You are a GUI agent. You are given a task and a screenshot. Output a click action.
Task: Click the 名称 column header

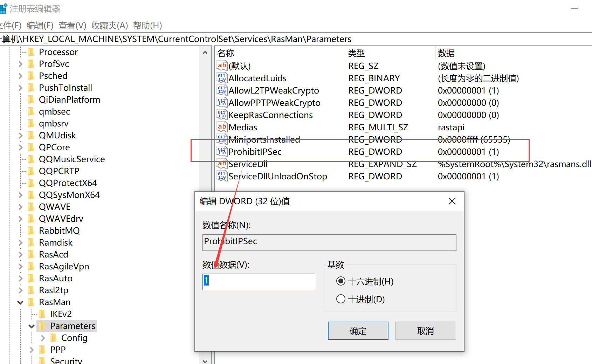pos(281,53)
